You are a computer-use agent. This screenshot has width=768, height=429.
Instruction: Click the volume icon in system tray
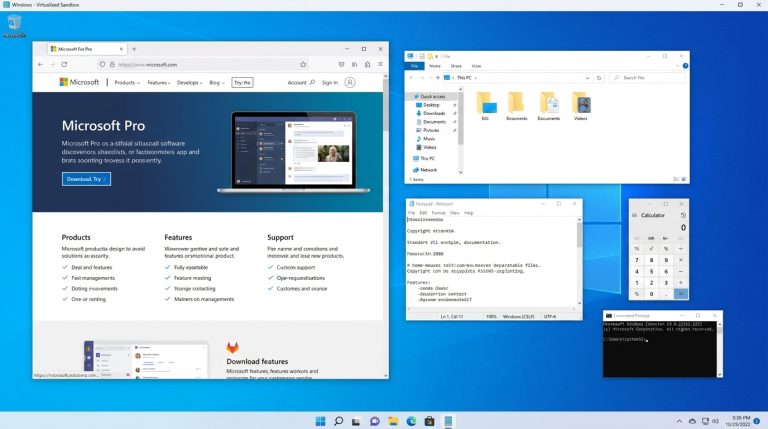[716, 421]
